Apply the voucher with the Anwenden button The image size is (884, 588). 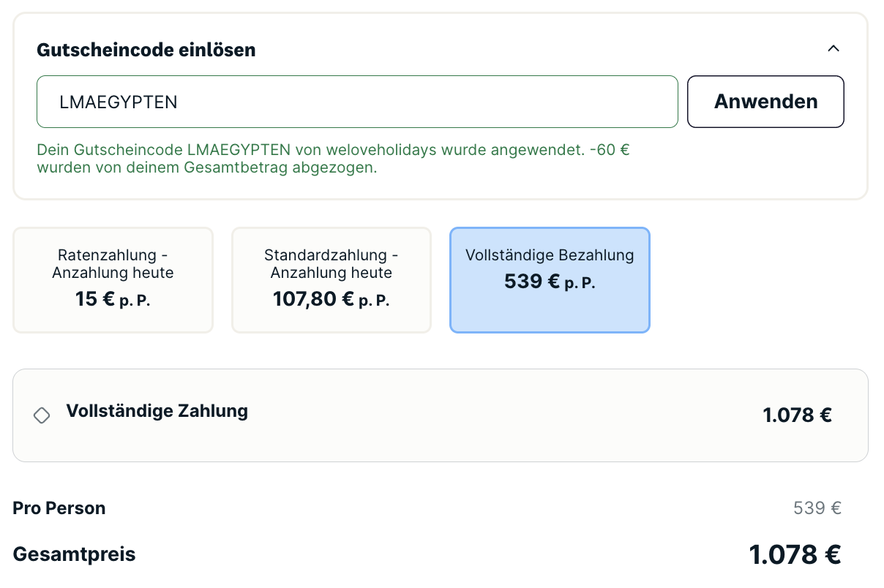click(765, 102)
